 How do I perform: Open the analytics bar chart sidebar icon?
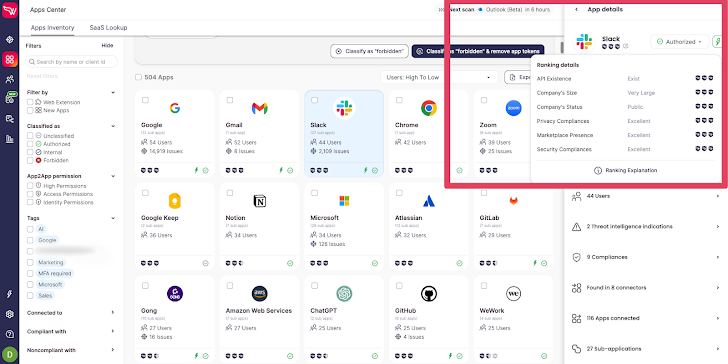(10, 138)
